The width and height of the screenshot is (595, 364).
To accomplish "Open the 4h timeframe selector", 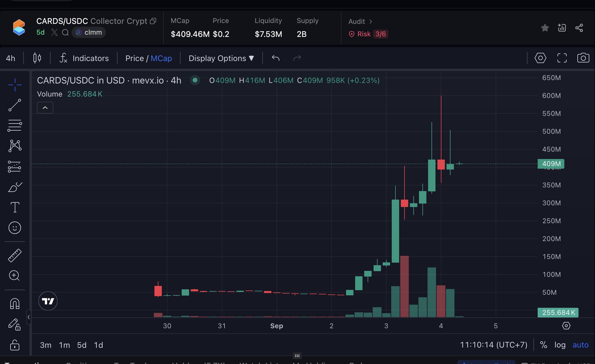I will click(x=11, y=58).
